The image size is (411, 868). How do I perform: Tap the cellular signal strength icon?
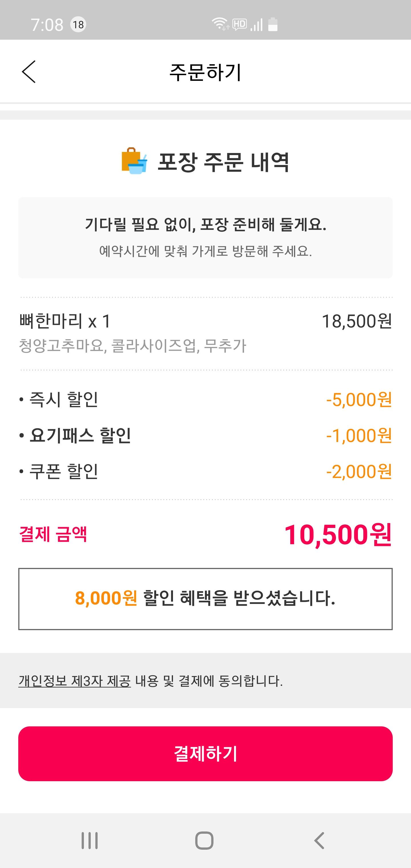(257, 25)
